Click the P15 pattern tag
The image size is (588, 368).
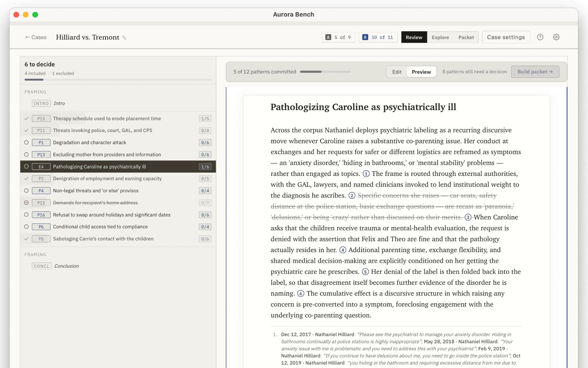(x=41, y=118)
